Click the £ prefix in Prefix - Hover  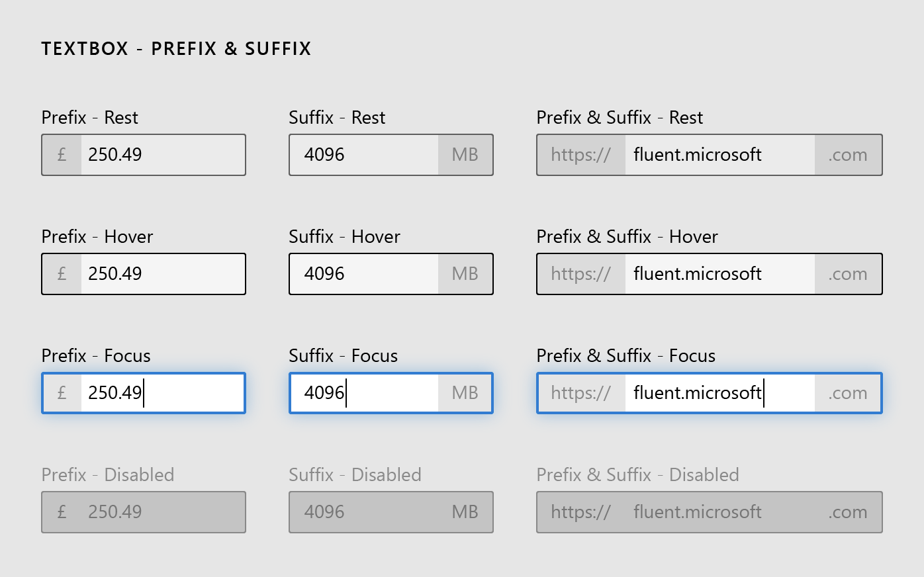[61, 274]
